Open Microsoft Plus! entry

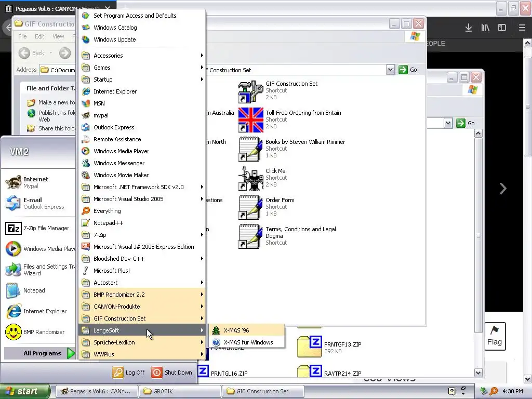point(142,270)
